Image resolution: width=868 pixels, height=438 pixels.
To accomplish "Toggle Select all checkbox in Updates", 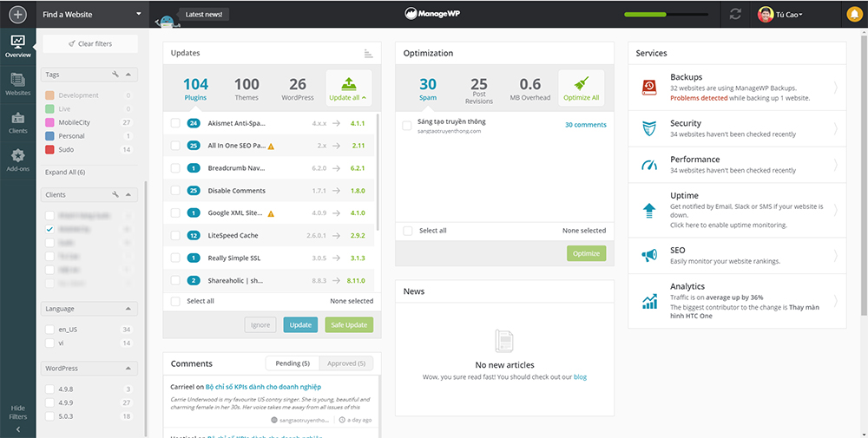I will (175, 302).
